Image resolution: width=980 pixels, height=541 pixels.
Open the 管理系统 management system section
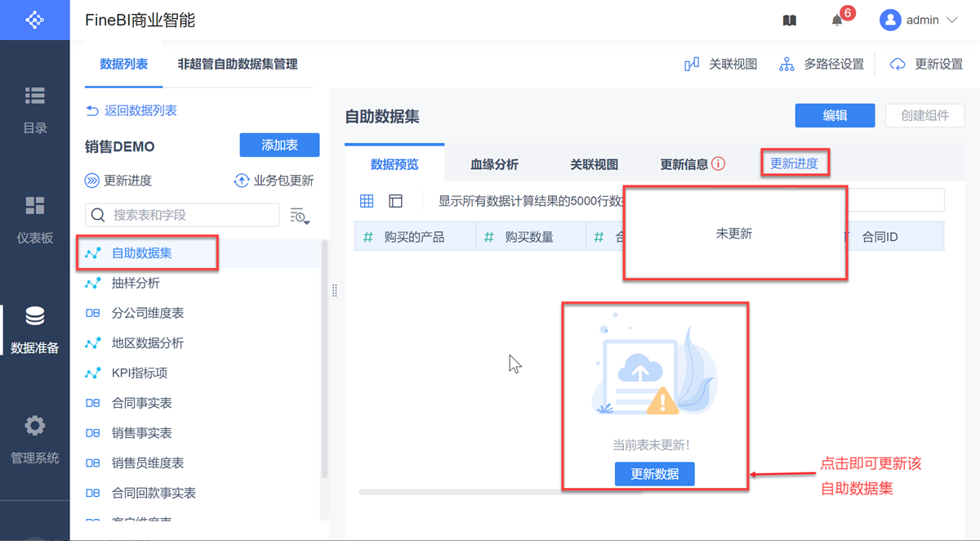click(35, 440)
